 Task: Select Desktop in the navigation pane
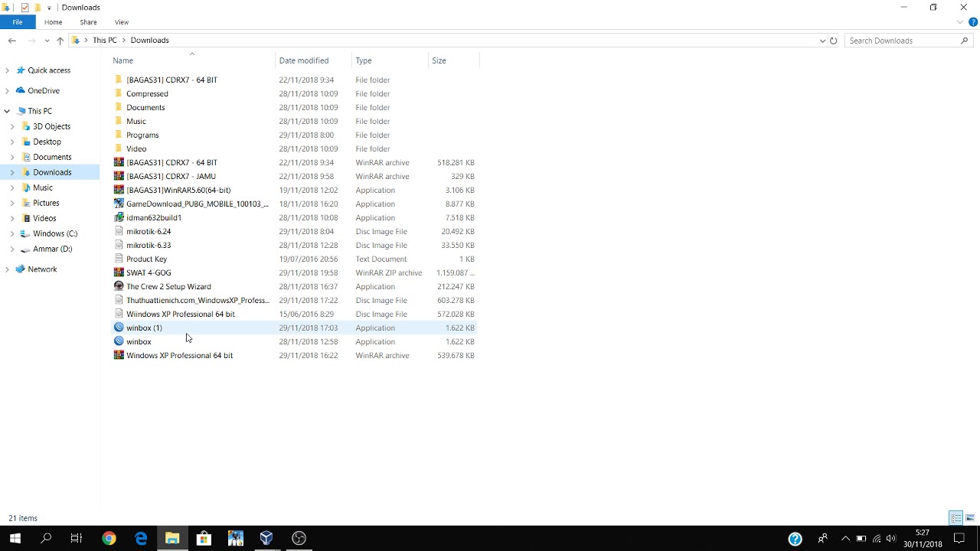pyautogui.click(x=47, y=142)
